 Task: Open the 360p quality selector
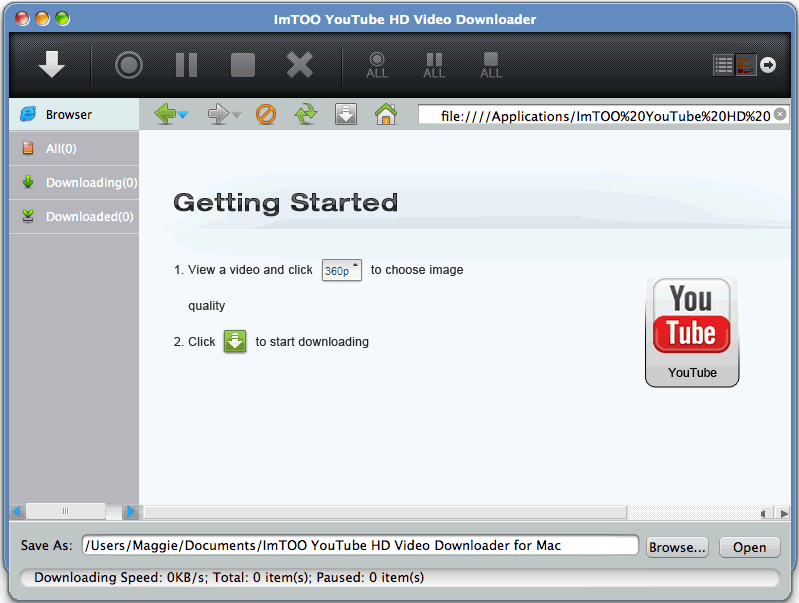click(x=342, y=270)
